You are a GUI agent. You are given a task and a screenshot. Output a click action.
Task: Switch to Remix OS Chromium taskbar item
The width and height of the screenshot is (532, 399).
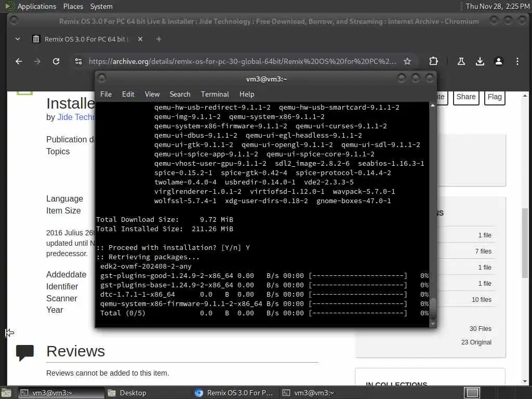pos(235,393)
